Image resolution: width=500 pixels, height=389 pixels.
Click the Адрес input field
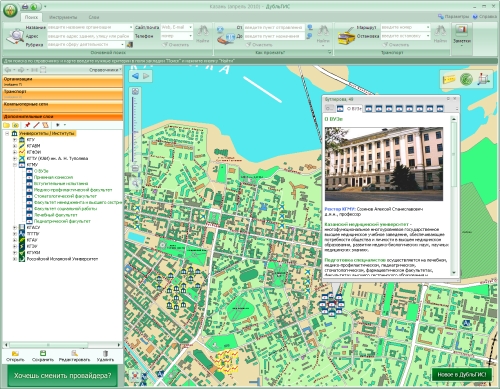[90, 36]
